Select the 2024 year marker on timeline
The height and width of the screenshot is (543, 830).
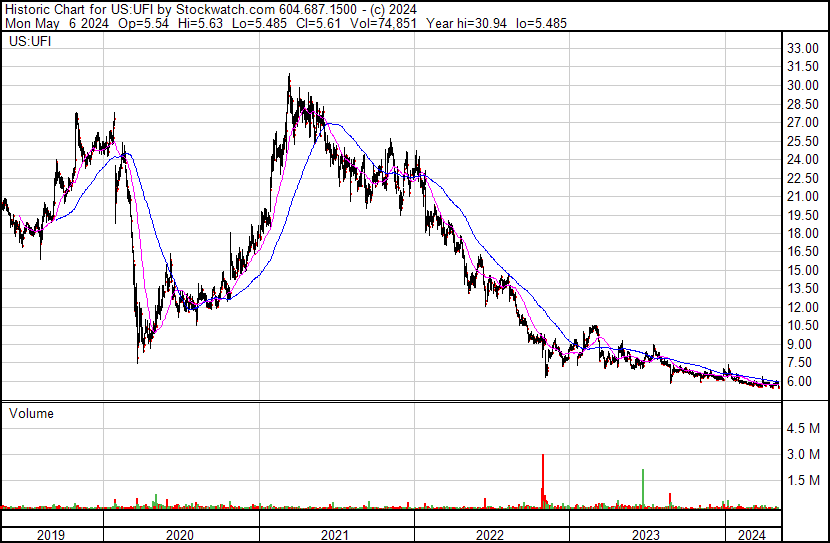pyautogui.click(x=749, y=535)
